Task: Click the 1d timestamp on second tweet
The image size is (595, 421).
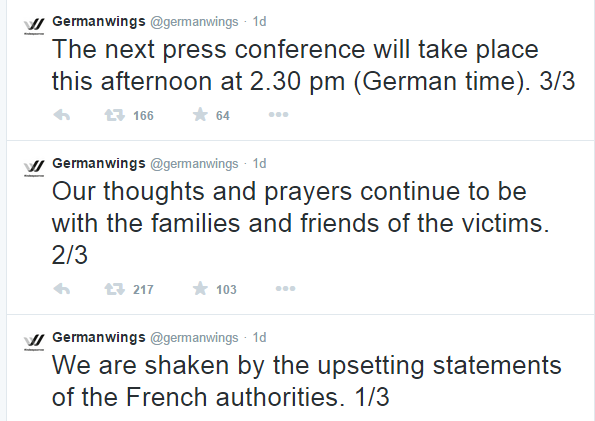Action: point(260,164)
